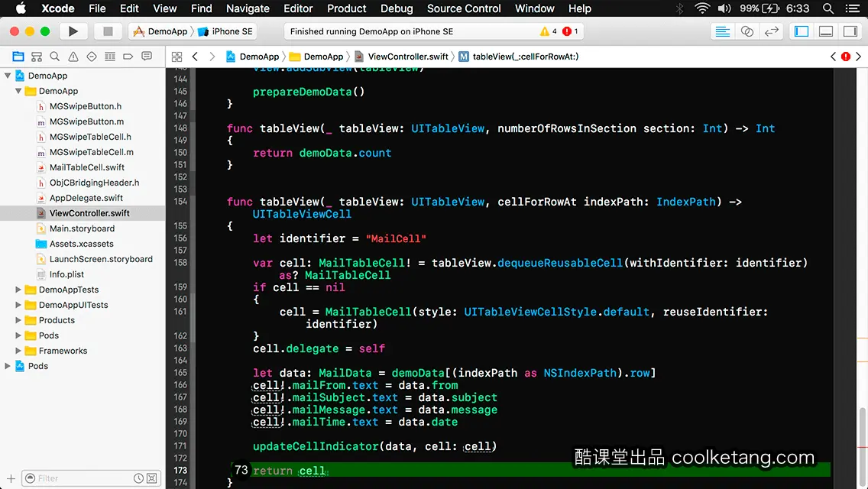868x489 pixels.
Task: Open the Debug menu
Action: [397, 8]
